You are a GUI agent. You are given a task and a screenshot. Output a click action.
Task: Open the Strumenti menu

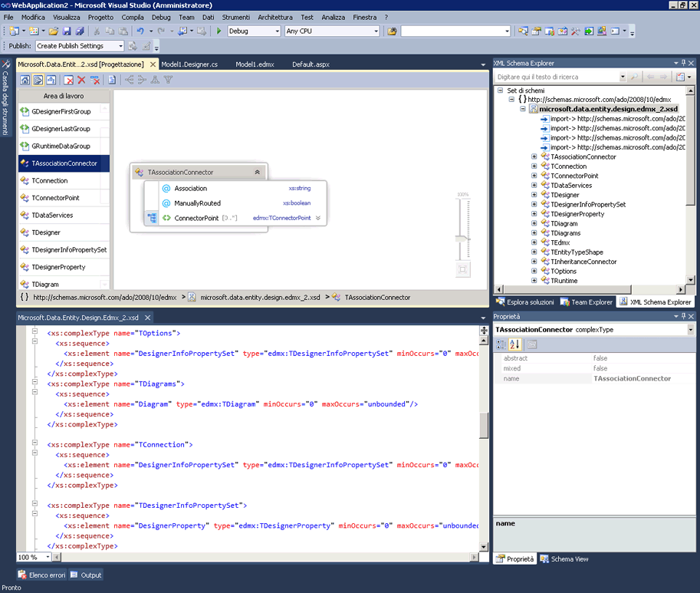235,18
